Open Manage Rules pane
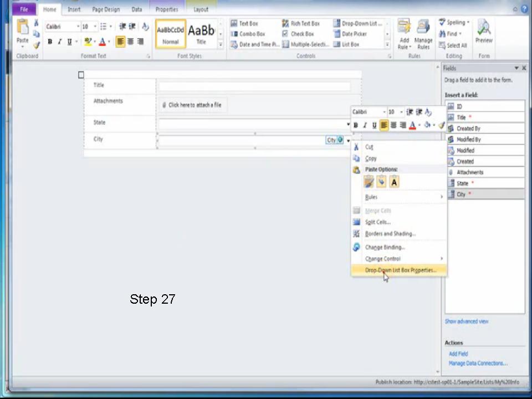Viewport: 532px width, 399px height. coord(423,34)
